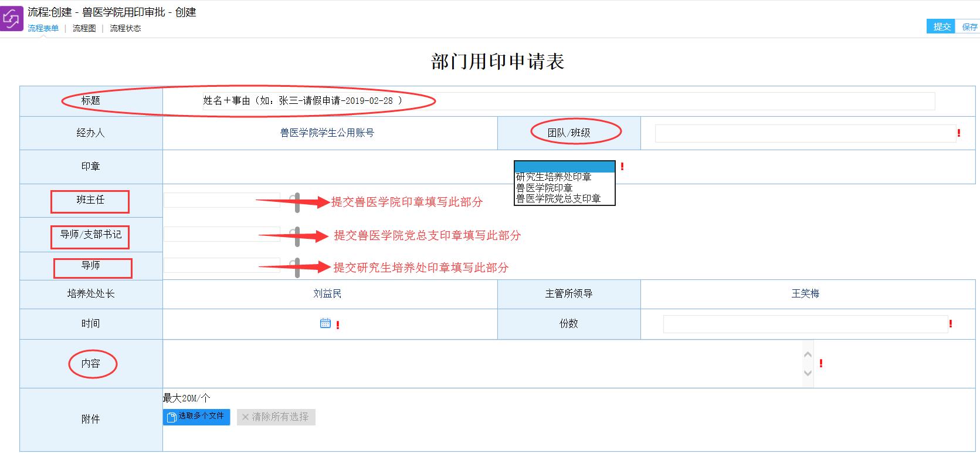Click the search icon in the 导师 row

pos(297,268)
